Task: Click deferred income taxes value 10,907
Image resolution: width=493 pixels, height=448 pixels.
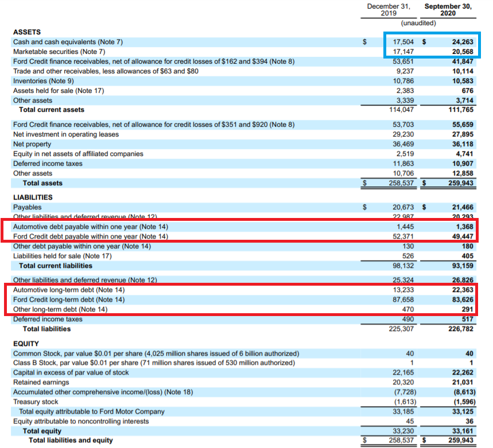Action: click(x=463, y=163)
